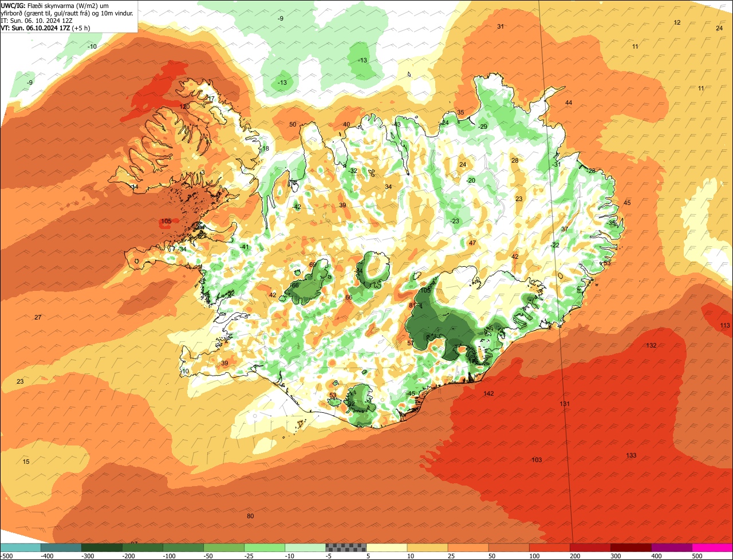The width and height of the screenshot is (733, 560).
Task: Click the map value '132' in the eastern sea
Action: tap(651, 345)
